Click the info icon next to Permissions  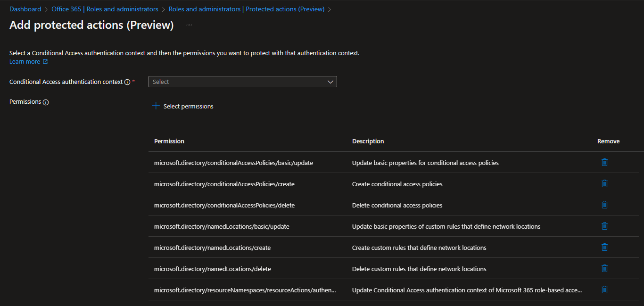(x=46, y=102)
